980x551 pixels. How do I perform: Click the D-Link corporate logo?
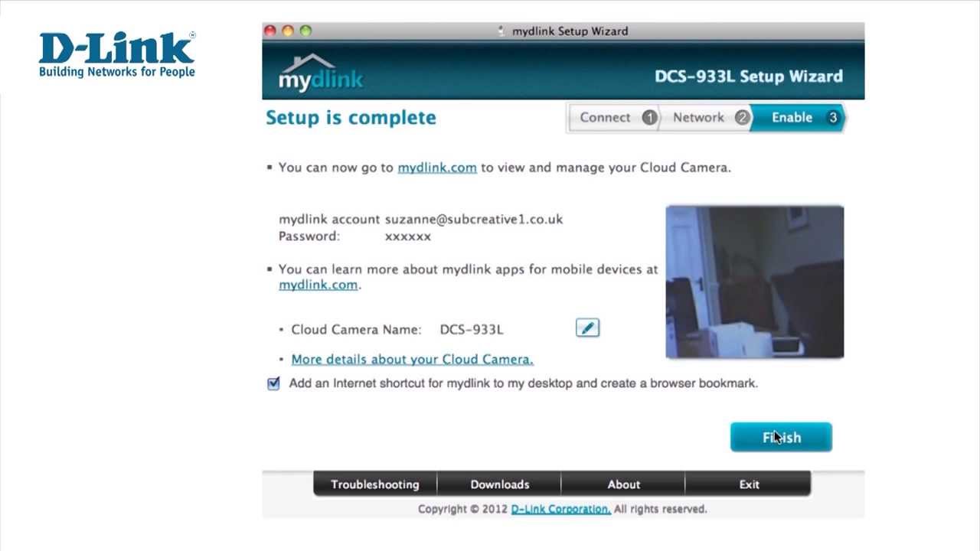pyautogui.click(x=117, y=54)
